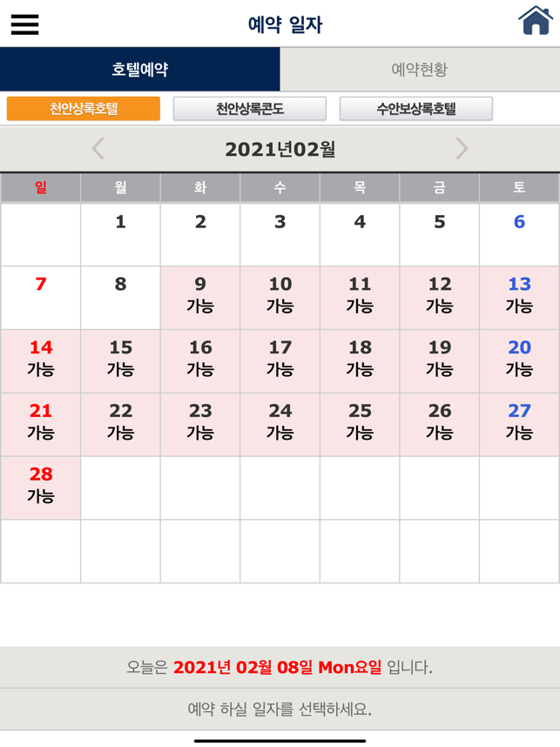Switch to 예약현황 tab
Viewport: 560px width, 747px height.
(420, 69)
